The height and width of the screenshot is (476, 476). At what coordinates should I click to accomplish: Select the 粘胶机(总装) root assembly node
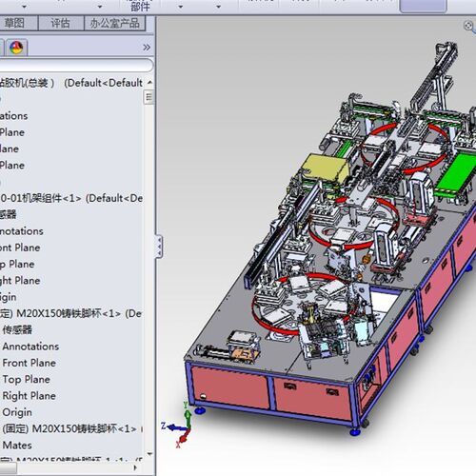coord(70,83)
